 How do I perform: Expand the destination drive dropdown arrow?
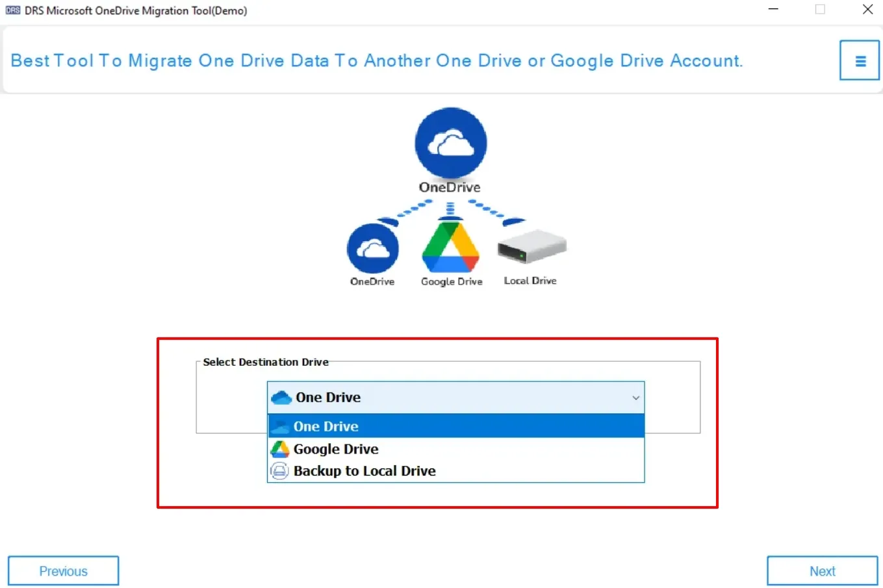click(635, 398)
